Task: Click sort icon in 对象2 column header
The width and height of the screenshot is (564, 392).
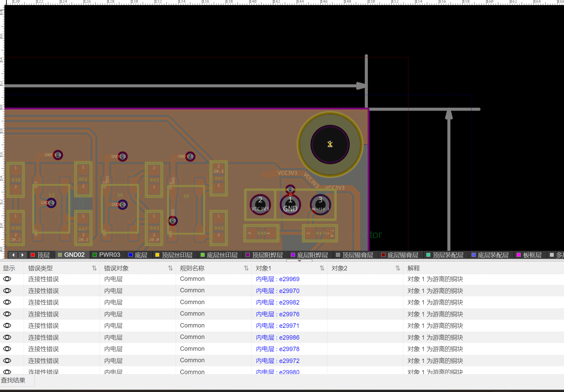Action: (398, 268)
